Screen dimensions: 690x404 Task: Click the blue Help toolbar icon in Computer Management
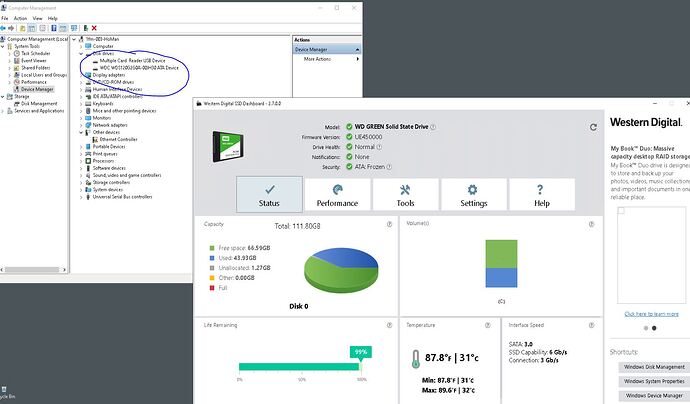(54, 28)
